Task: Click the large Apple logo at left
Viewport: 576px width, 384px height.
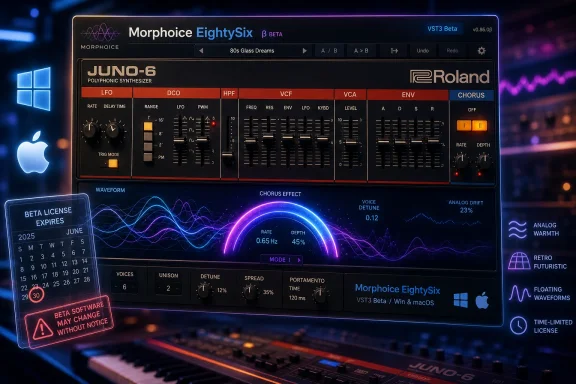Action: [x=33, y=152]
